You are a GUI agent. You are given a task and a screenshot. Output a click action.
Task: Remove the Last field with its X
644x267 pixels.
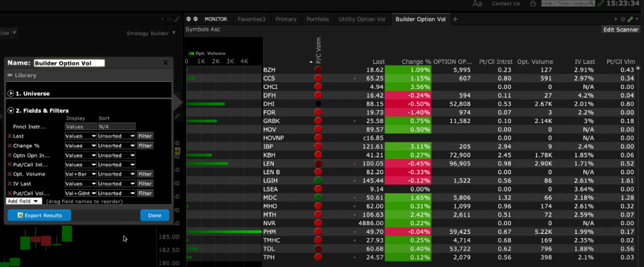tap(10, 136)
